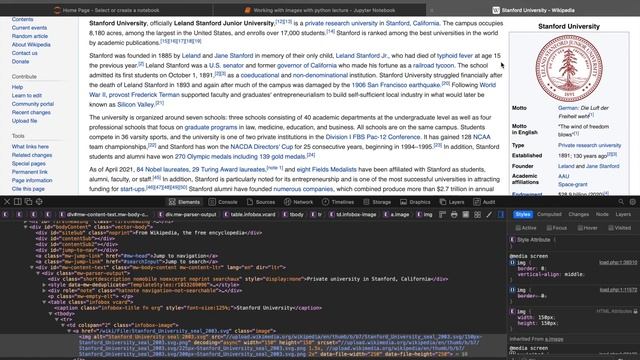Open What links here tool link
This screenshot has width=640, height=360.
(30, 147)
